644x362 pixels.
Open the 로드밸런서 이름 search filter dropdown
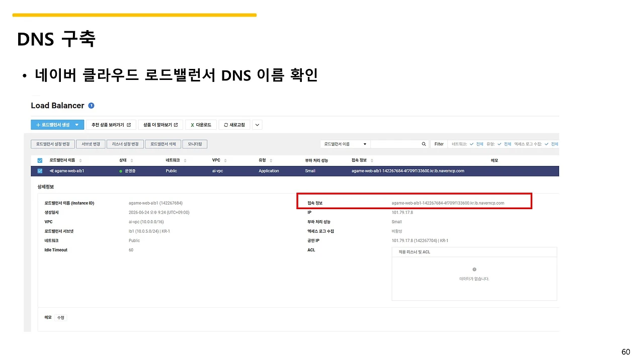click(x=345, y=144)
